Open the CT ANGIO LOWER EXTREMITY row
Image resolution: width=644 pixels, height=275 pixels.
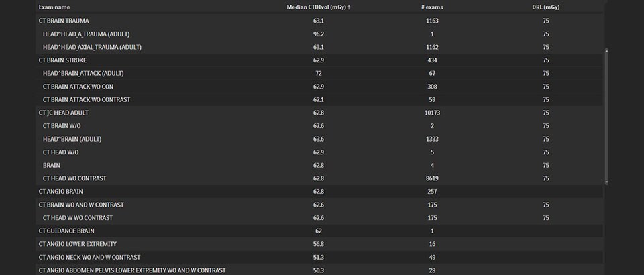319,244
